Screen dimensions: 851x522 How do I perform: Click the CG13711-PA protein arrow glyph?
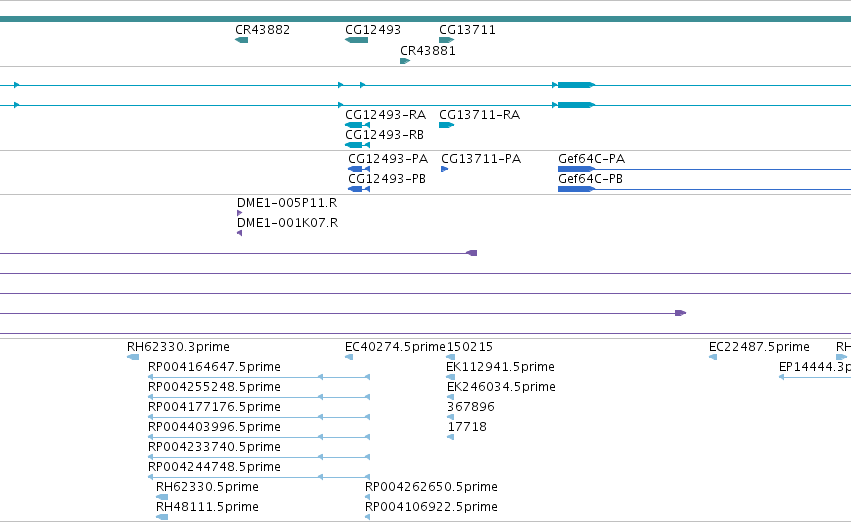point(444,169)
